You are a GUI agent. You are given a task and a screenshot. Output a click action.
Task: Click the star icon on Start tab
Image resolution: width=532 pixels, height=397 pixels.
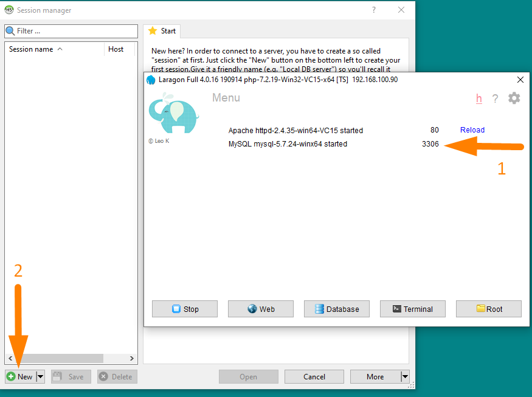153,31
